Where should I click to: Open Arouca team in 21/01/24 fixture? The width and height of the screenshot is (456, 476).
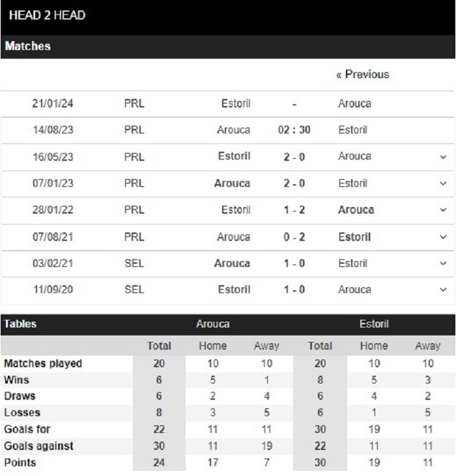point(354,104)
